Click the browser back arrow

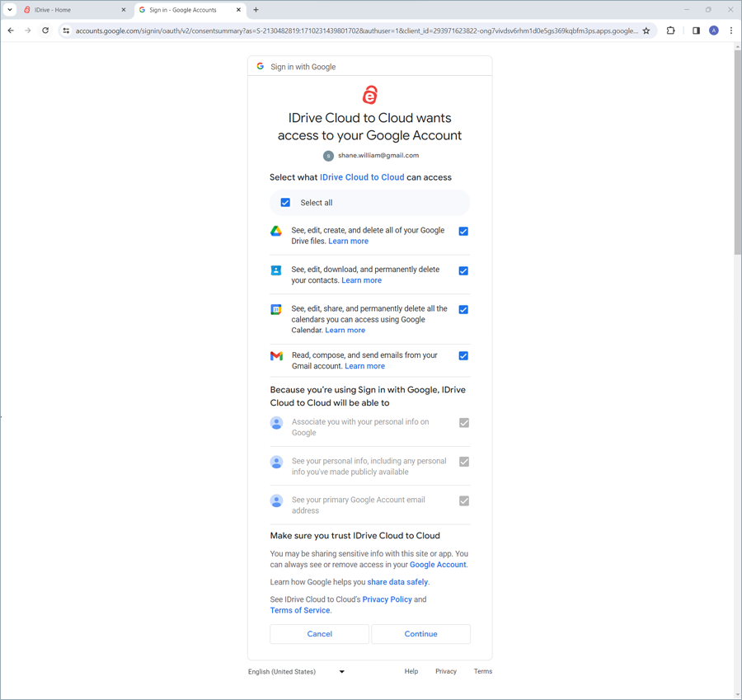11,31
